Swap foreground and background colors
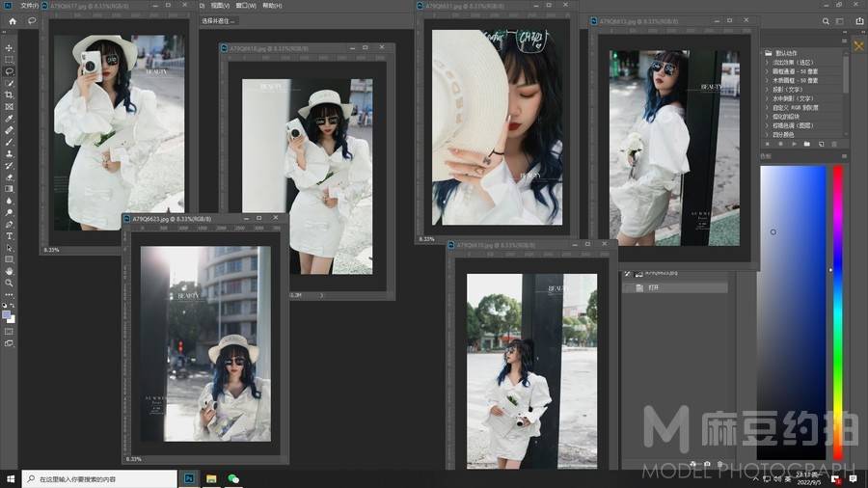The height and width of the screenshot is (488, 868). point(13,306)
